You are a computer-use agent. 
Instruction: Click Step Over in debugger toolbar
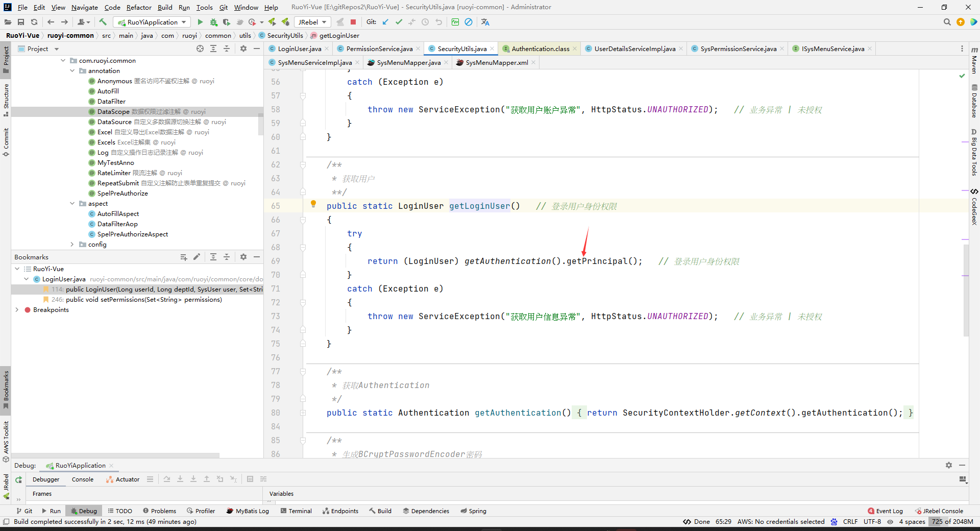click(x=167, y=479)
